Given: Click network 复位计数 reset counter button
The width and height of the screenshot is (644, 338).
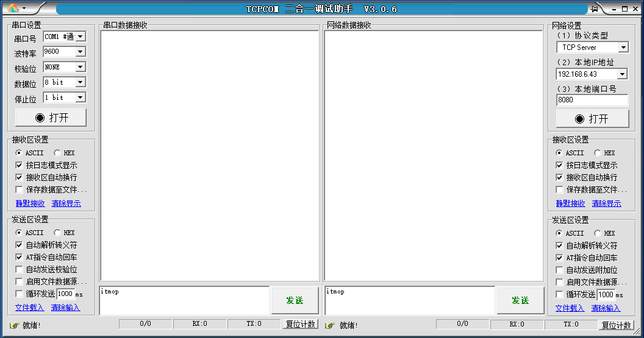Looking at the screenshot, I should coord(616,325).
